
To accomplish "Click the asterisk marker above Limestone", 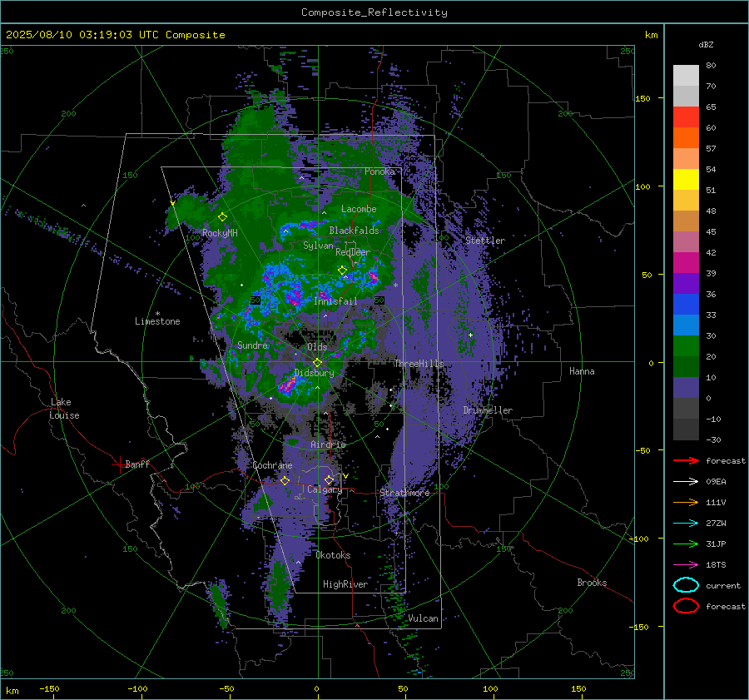I will (157, 314).
